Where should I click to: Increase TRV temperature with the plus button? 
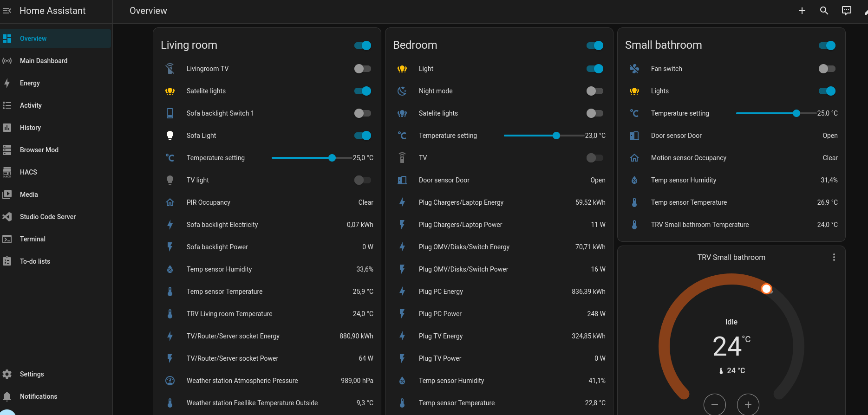coord(748,404)
